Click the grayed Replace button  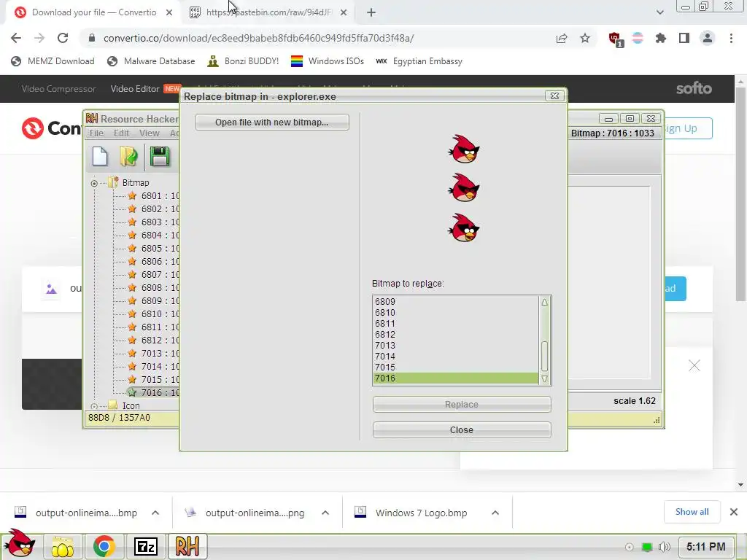(x=462, y=404)
